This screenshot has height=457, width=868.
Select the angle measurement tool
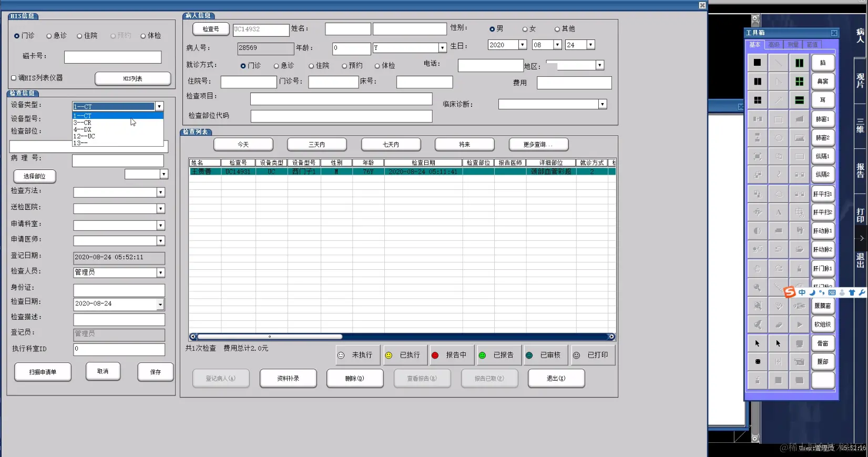[778, 82]
